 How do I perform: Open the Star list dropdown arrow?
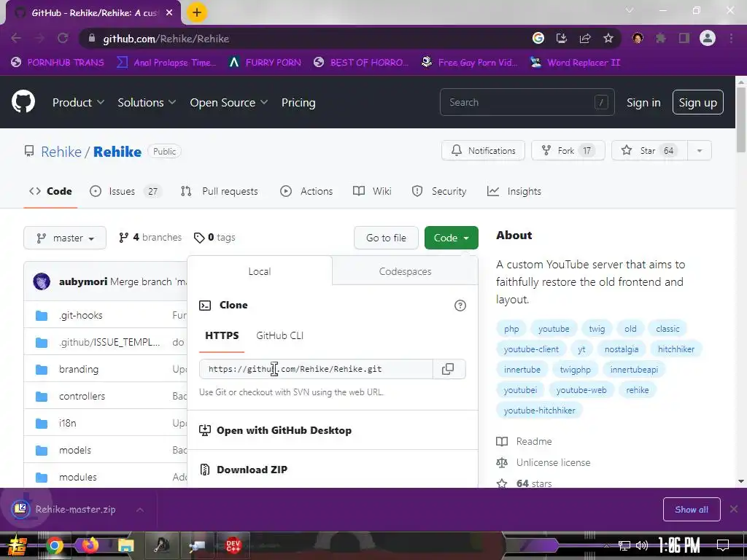tap(700, 150)
